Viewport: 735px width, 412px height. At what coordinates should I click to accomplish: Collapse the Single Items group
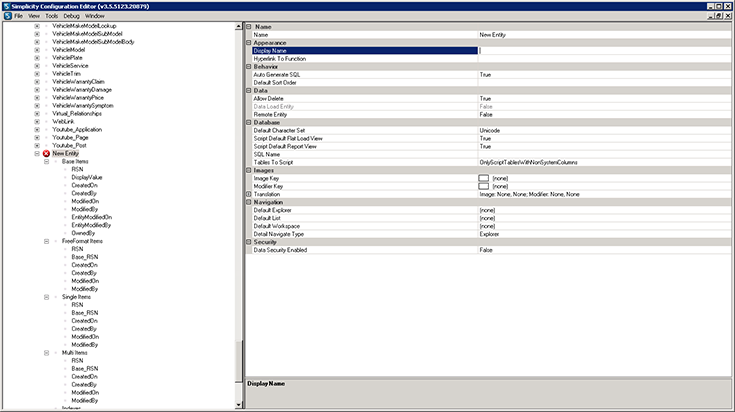click(x=46, y=297)
